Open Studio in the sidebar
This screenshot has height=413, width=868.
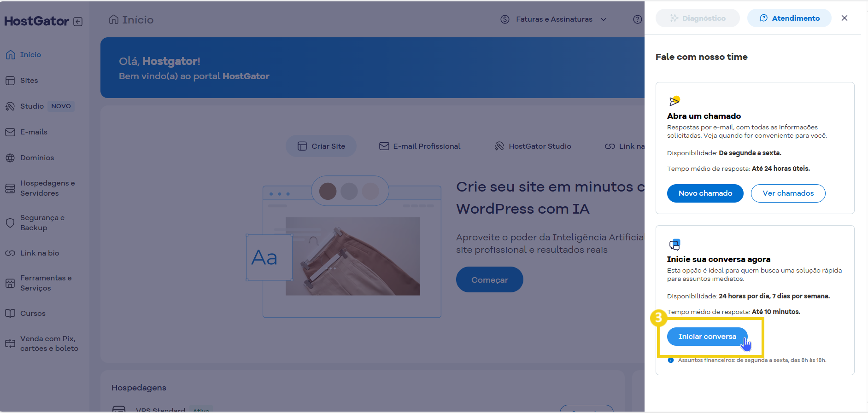tap(32, 106)
